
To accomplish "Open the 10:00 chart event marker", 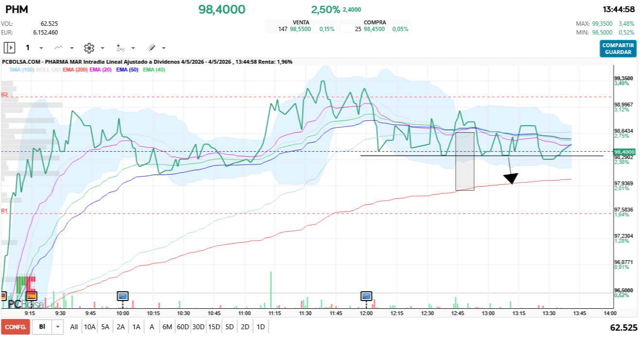I will 122,295.
